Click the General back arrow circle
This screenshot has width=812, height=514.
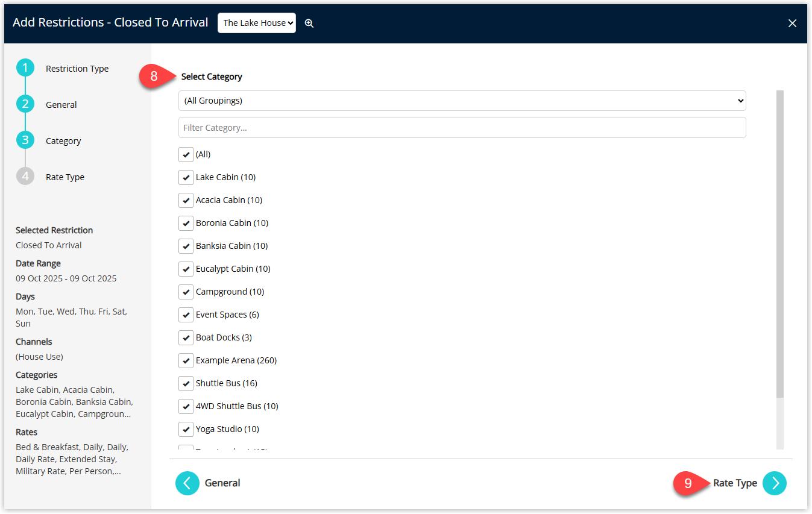[x=187, y=483]
